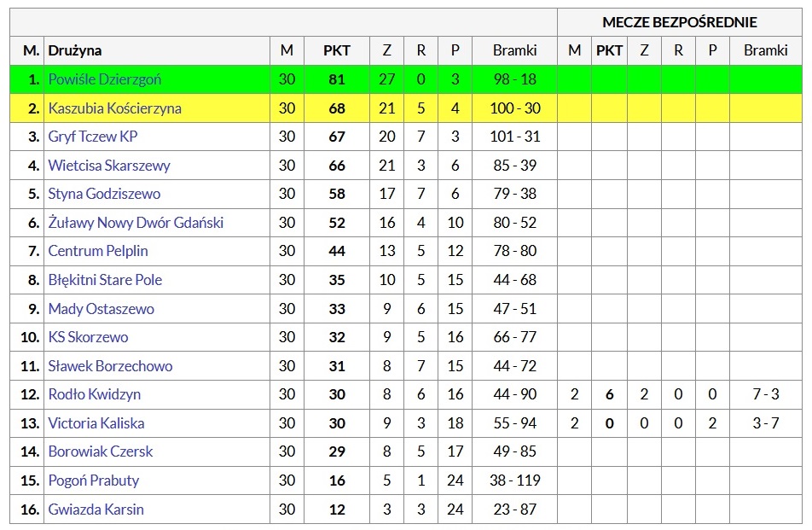This screenshot has height=530, width=812.
Task: Click Żuławy Nowy Dwór Gdański link
Action: [136, 223]
